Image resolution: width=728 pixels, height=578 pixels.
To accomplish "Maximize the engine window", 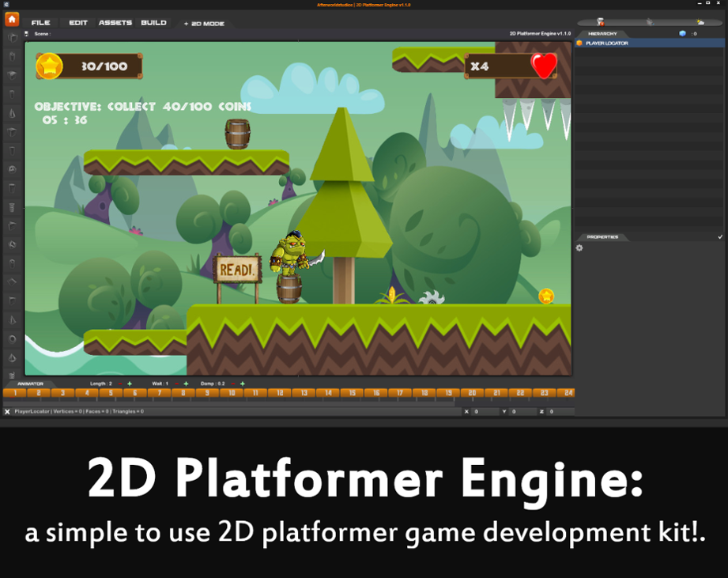I will [x=708, y=3].
